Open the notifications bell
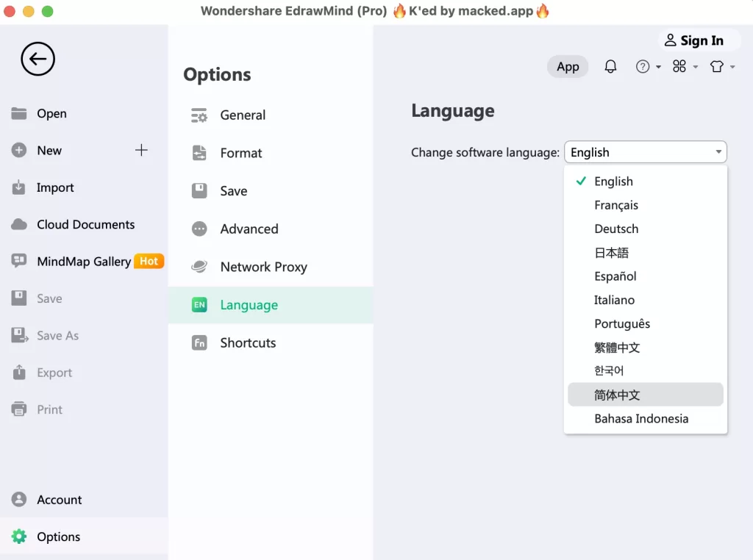 pos(610,66)
